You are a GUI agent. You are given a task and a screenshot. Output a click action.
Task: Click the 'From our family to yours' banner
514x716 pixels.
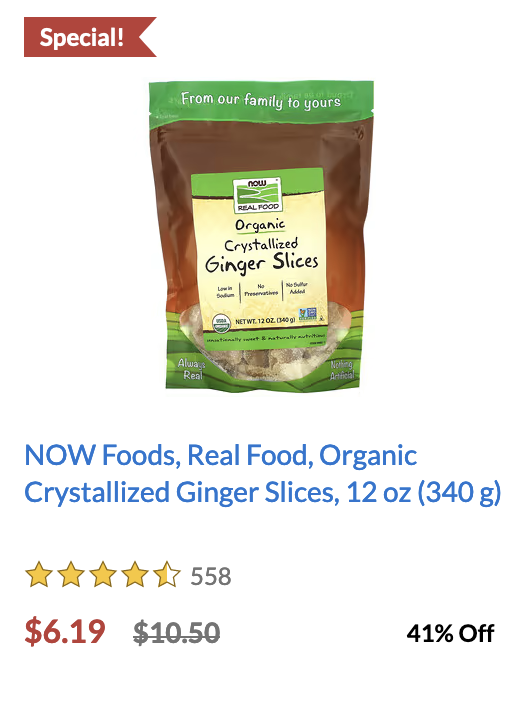click(261, 100)
